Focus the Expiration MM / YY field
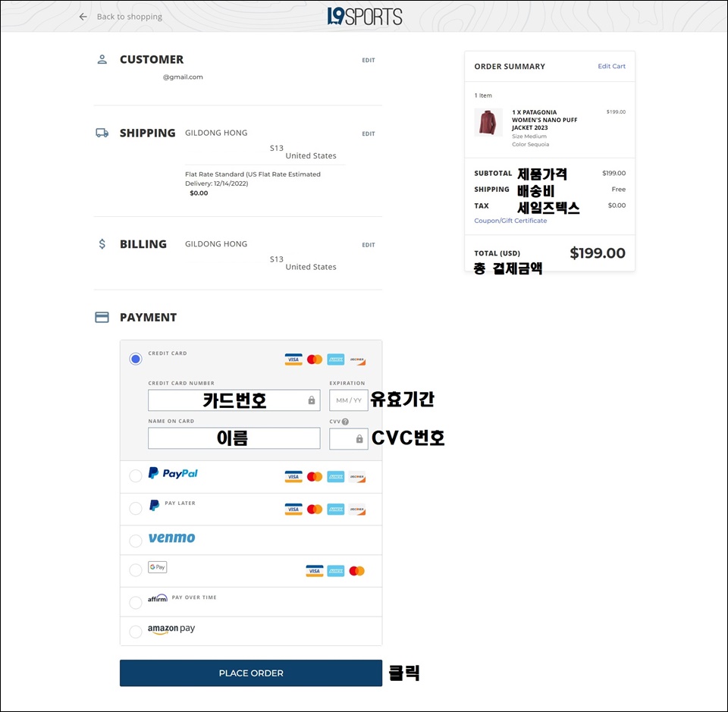This screenshot has height=712, width=728. (349, 400)
